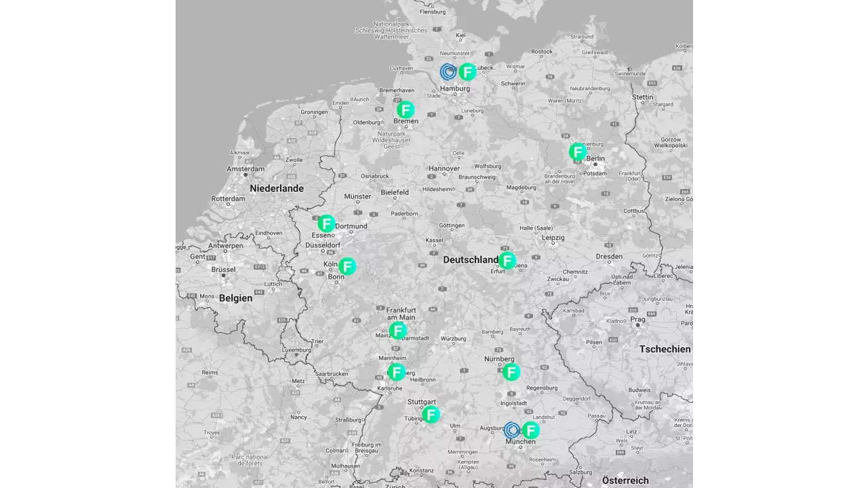The image size is (868, 488).
Task: Open the green F marker near Mannheim
Action: pyautogui.click(x=397, y=372)
